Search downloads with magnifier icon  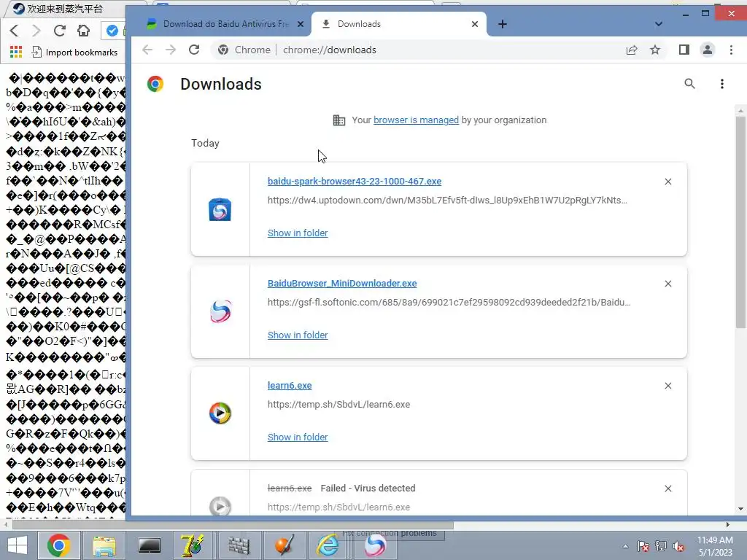(689, 84)
